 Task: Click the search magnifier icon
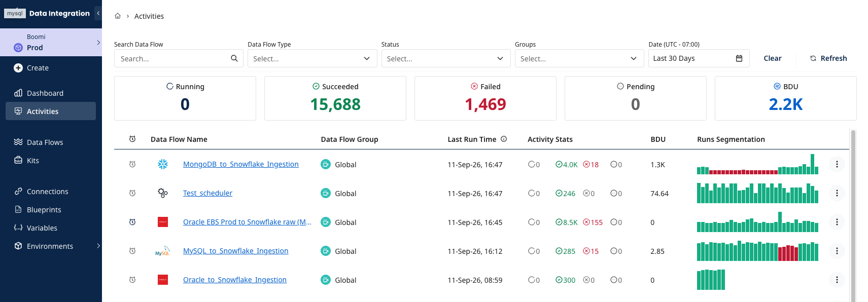click(x=234, y=58)
